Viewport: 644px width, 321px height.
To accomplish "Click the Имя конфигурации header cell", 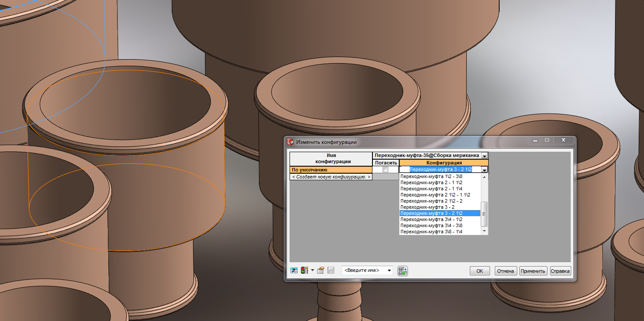I will 331,159.
